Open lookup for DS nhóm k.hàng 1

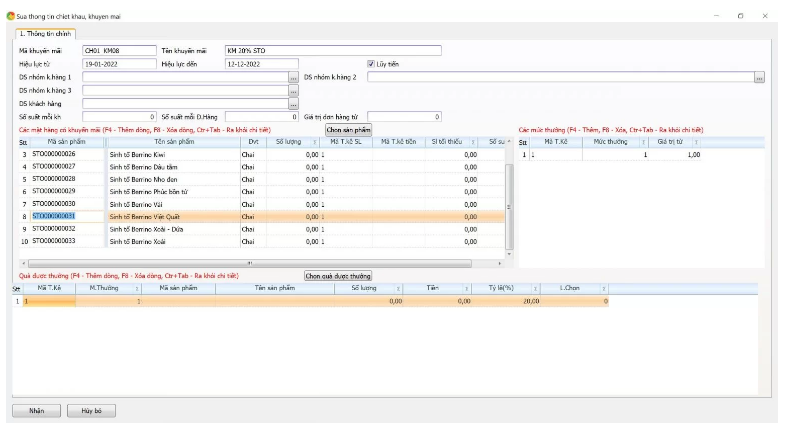tap(293, 77)
